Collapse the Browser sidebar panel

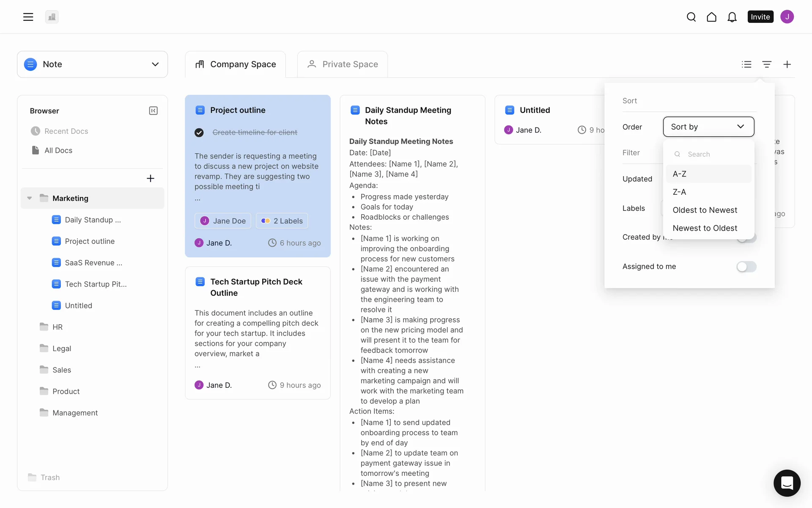point(153,110)
